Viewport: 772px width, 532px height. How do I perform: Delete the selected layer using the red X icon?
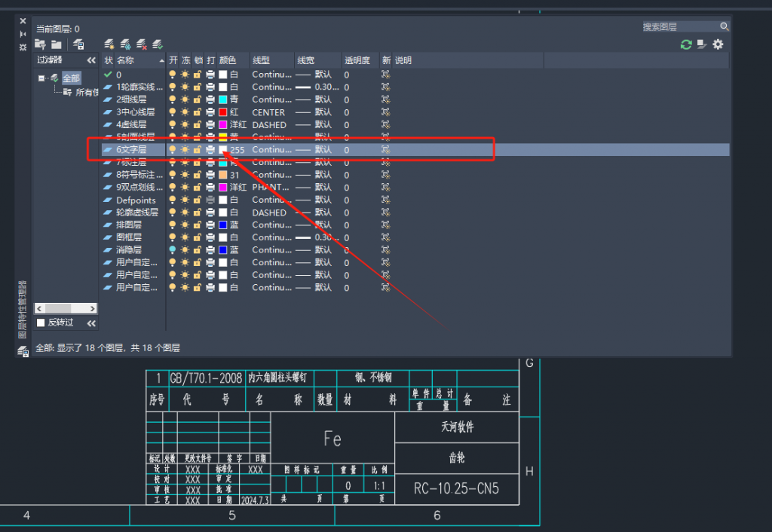pos(141,44)
